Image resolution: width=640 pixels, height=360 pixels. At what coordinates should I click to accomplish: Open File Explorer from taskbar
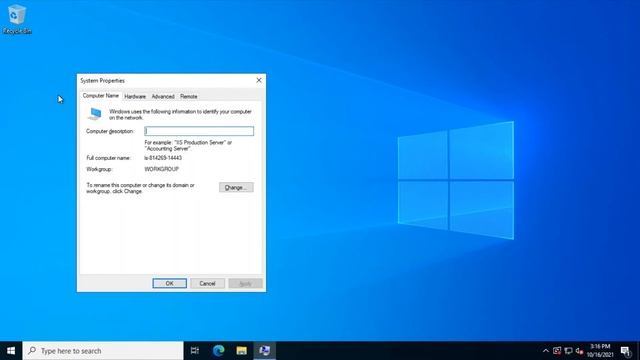pyautogui.click(x=242, y=351)
